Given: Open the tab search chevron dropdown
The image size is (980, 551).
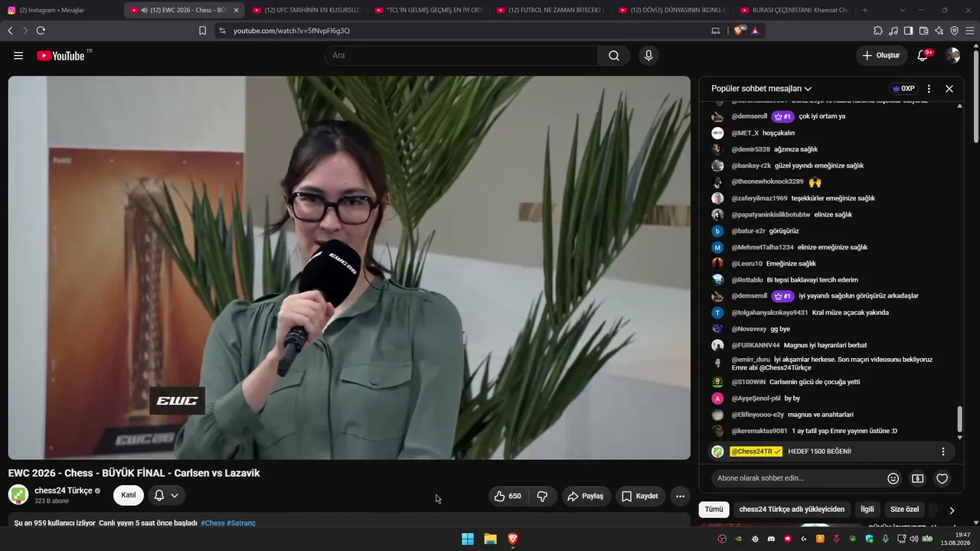Looking at the screenshot, I should [903, 10].
